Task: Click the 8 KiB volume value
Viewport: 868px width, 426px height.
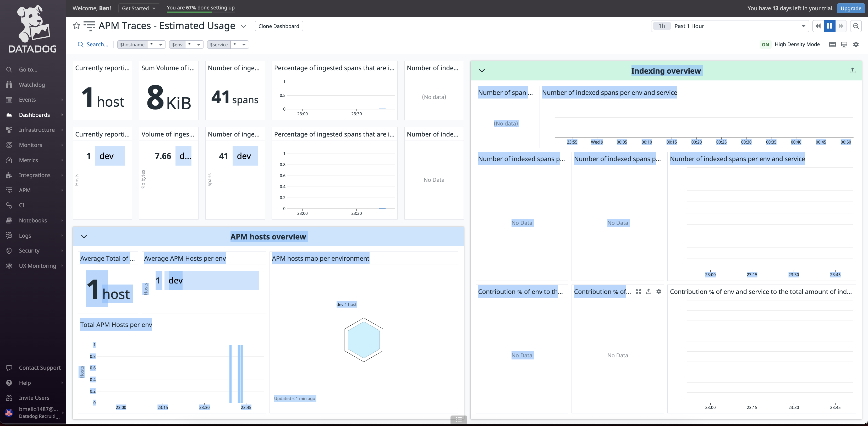Action: point(169,97)
